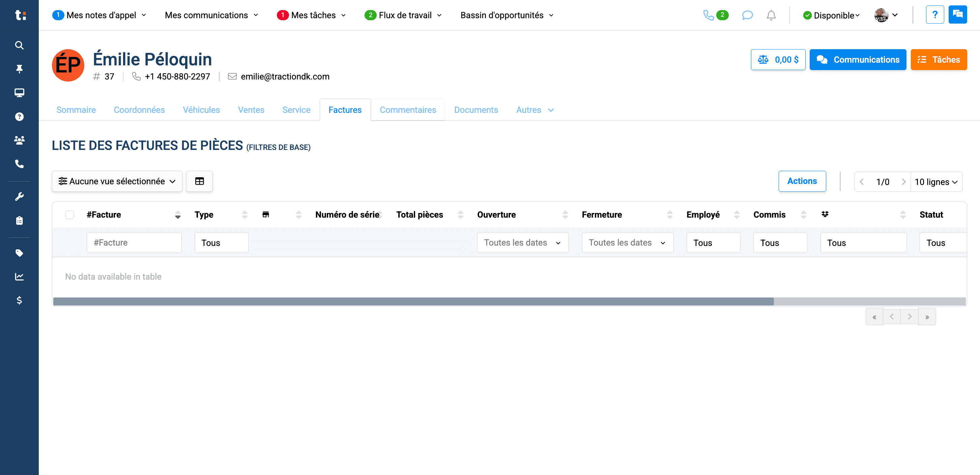
Task: Open the calls icon with badge 2
Action: point(715,15)
